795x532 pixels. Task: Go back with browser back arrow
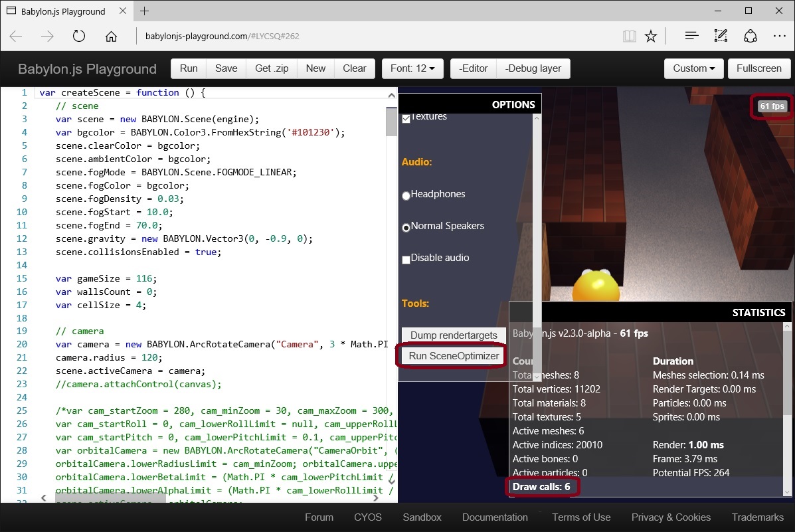[x=16, y=36]
